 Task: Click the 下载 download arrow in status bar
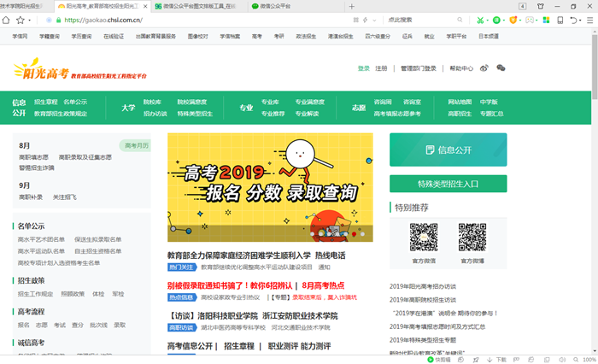[x=490, y=360]
